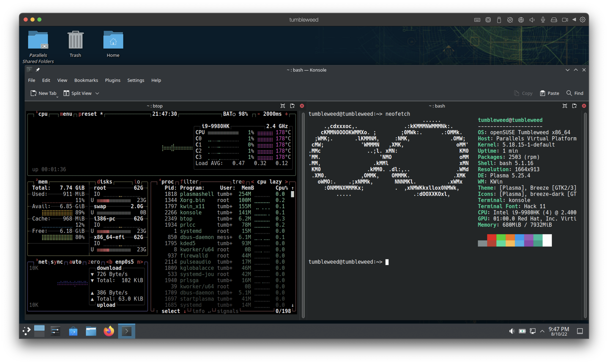Click the crossed-out sharing icon in Parallels toolbar

point(510,20)
